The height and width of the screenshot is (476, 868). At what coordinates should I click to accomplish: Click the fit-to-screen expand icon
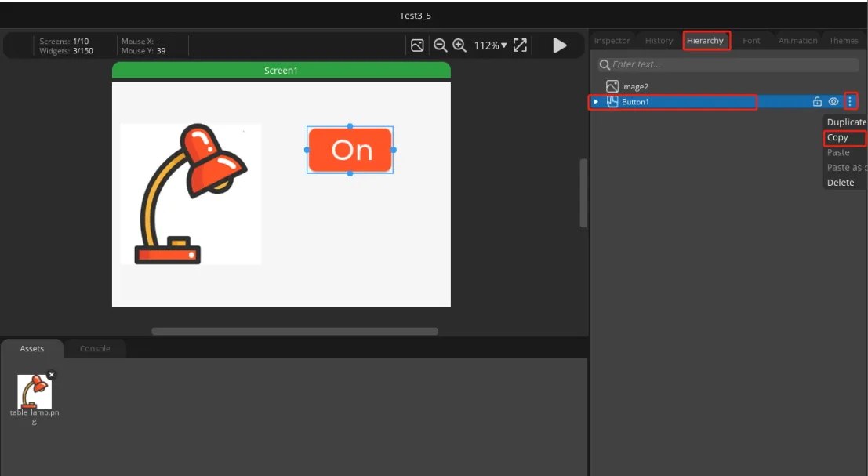(520, 45)
